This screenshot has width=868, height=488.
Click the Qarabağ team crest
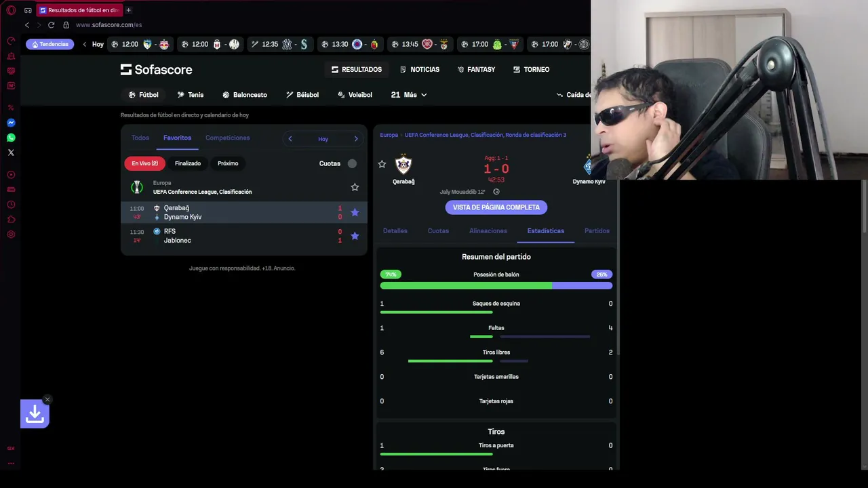(x=403, y=165)
